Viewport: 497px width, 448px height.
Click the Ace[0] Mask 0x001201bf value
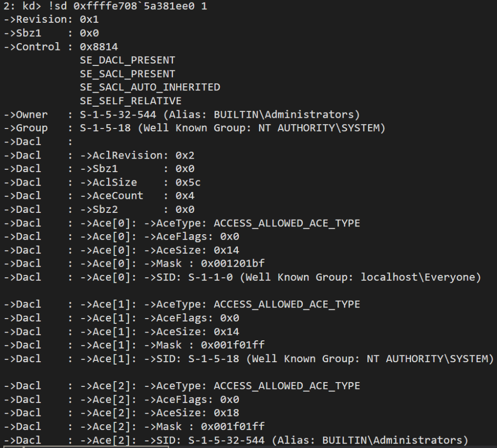[232, 264]
